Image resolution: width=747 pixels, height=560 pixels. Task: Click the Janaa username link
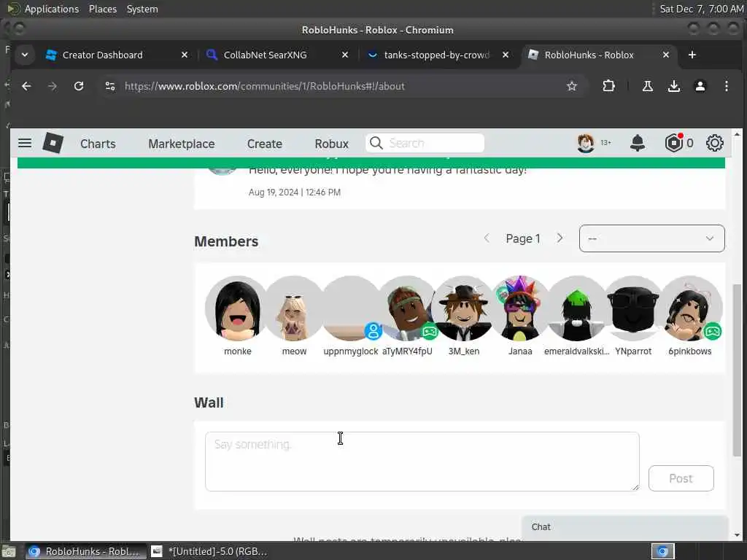tap(520, 351)
